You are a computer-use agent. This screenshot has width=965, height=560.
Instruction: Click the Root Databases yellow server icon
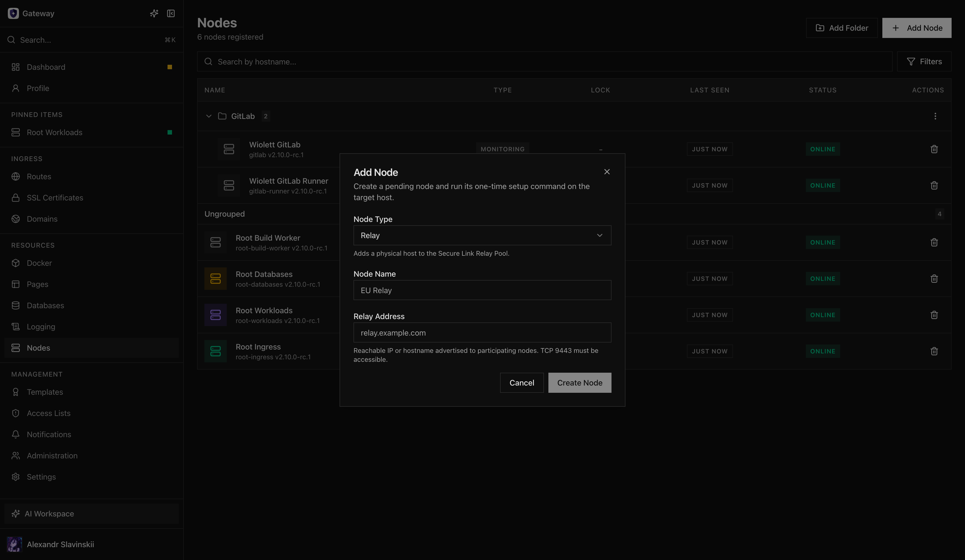[x=216, y=279]
